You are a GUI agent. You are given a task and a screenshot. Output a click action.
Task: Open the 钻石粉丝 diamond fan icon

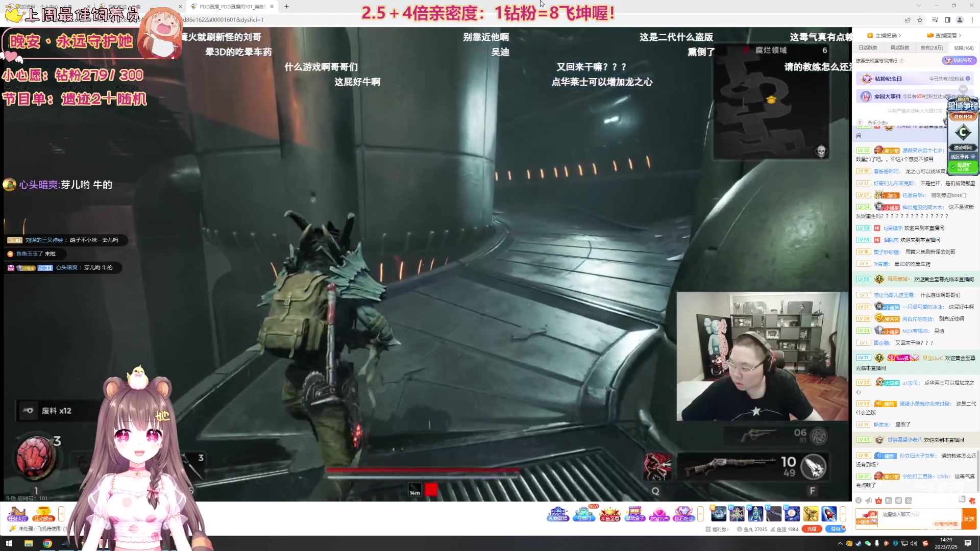tap(683, 513)
